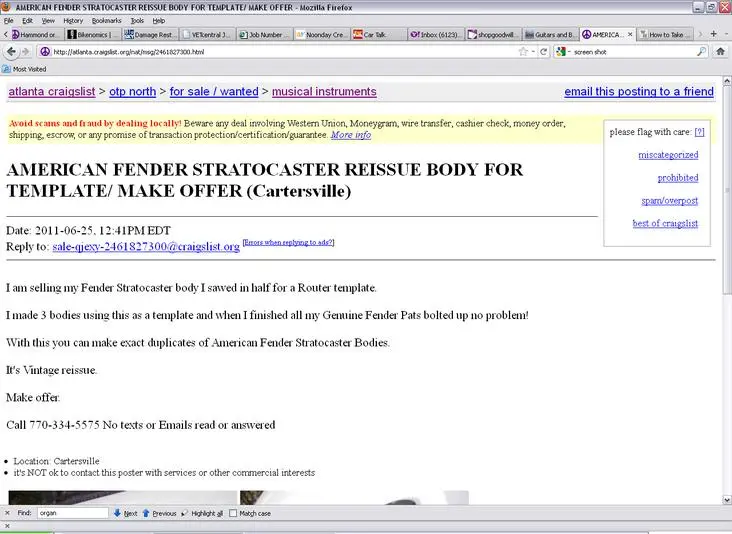This screenshot has width=732, height=534.
Task: Find Next match arrow
Action: point(125,513)
